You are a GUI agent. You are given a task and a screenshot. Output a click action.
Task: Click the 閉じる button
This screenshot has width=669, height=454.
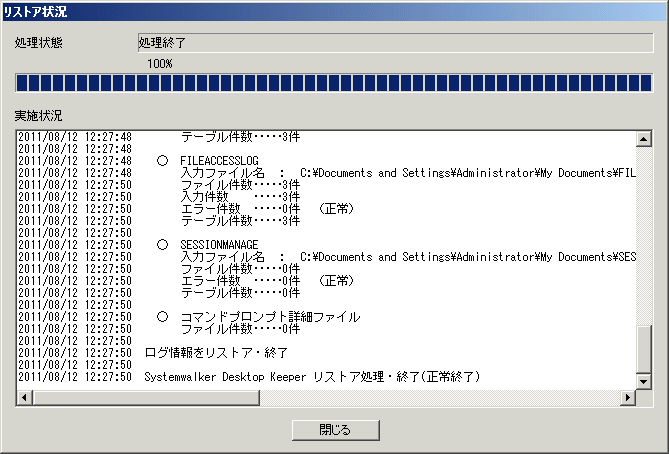coord(336,430)
